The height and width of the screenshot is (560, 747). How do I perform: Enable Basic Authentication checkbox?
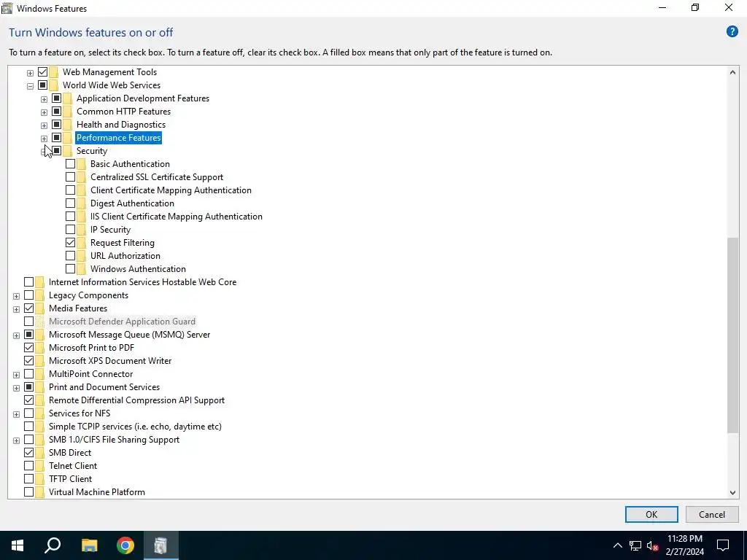click(x=71, y=164)
